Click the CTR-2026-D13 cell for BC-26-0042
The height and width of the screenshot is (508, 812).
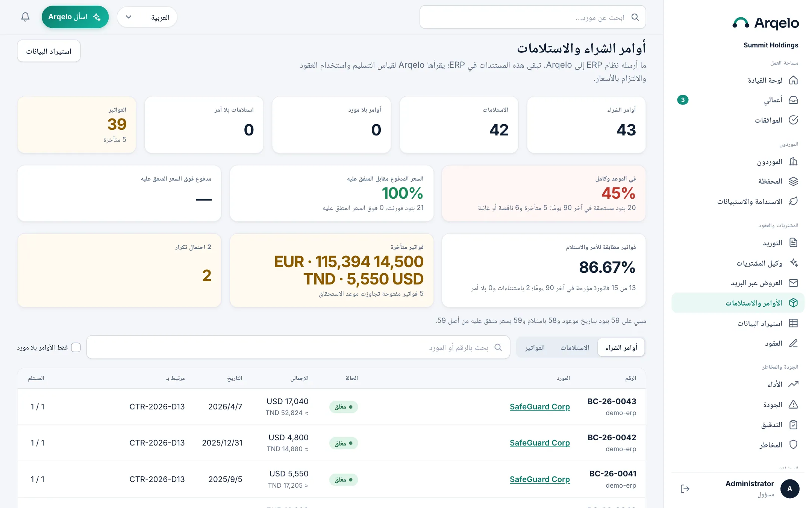coord(157,443)
